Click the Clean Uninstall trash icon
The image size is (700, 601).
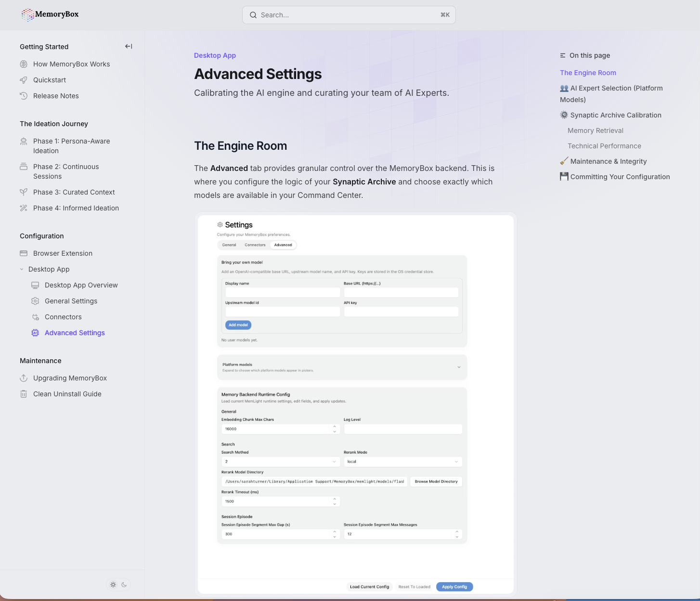(x=24, y=394)
